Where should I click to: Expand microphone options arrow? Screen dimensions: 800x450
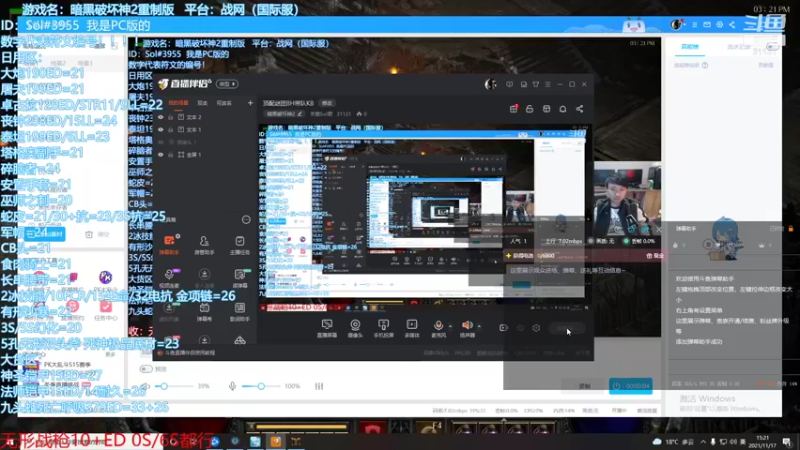click(x=450, y=326)
